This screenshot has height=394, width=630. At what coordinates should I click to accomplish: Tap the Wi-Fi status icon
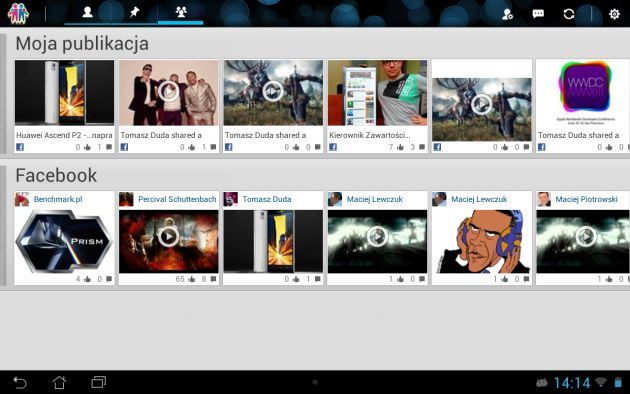pyautogui.click(x=601, y=382)
